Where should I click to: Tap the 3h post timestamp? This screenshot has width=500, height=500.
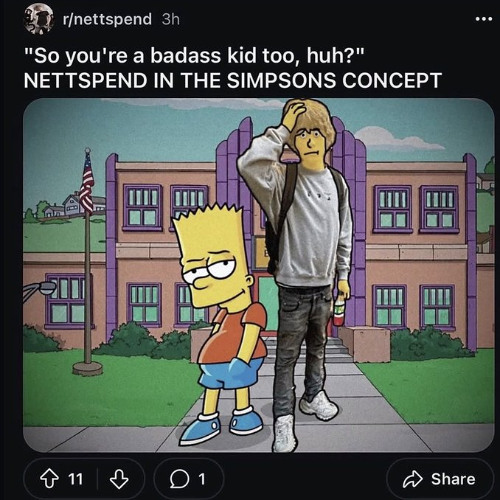click(171, 19)
